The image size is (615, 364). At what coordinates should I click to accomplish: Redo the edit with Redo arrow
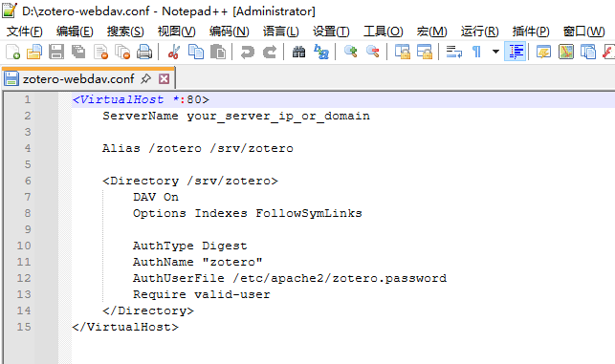(270, 52)
